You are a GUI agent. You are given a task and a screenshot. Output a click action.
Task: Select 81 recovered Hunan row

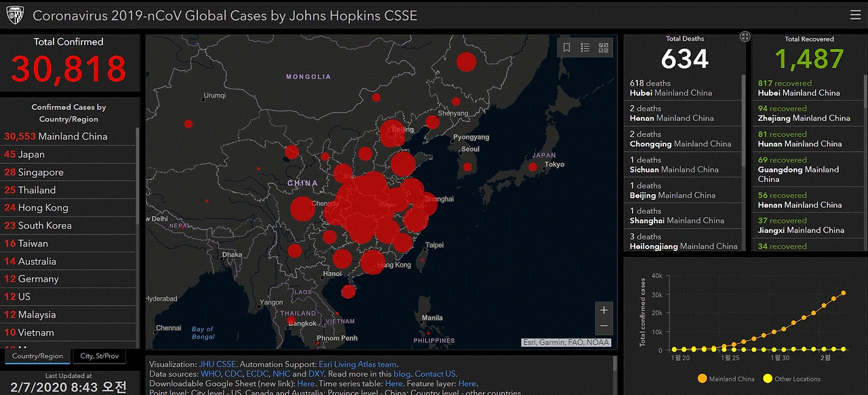pos(808,139)
